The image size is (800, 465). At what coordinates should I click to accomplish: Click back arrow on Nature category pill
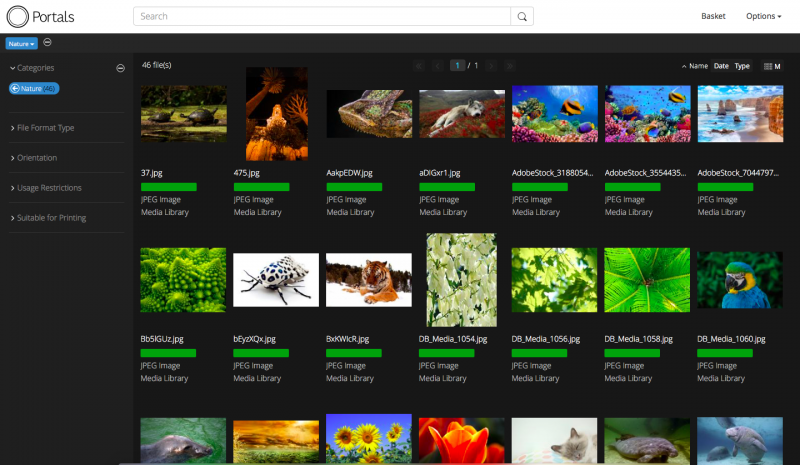point(16,89)
